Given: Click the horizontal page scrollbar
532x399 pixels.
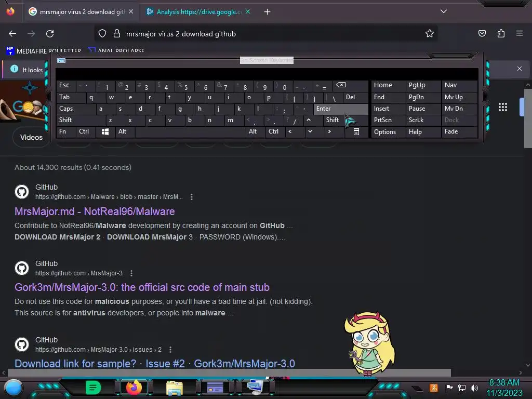Looking at the screenshot, I should click(229, 373).
